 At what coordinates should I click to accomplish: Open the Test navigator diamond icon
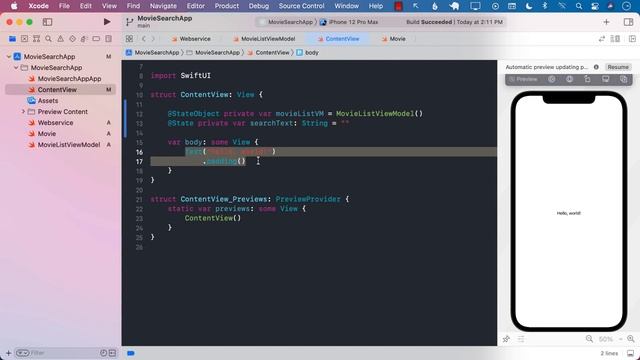(72, 39)
